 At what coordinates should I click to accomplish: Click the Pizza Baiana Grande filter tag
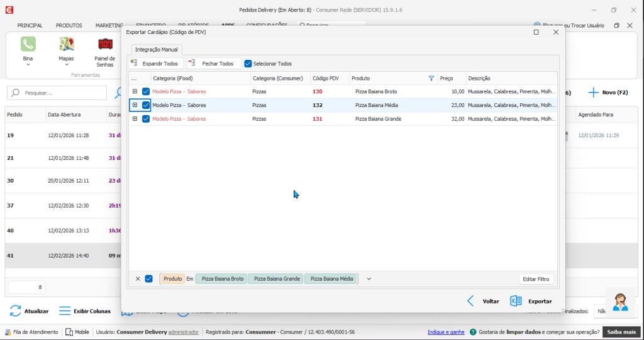tap(276, 279)
